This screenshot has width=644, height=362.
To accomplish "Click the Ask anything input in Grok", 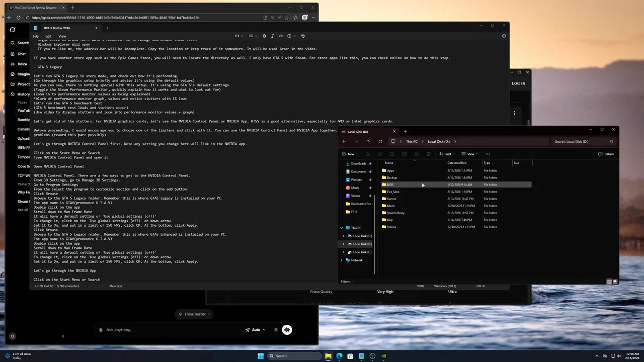I will 171,330.
